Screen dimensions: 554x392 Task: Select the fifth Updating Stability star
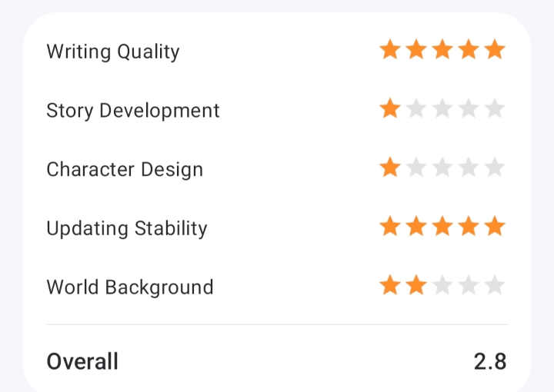point(495,226)
